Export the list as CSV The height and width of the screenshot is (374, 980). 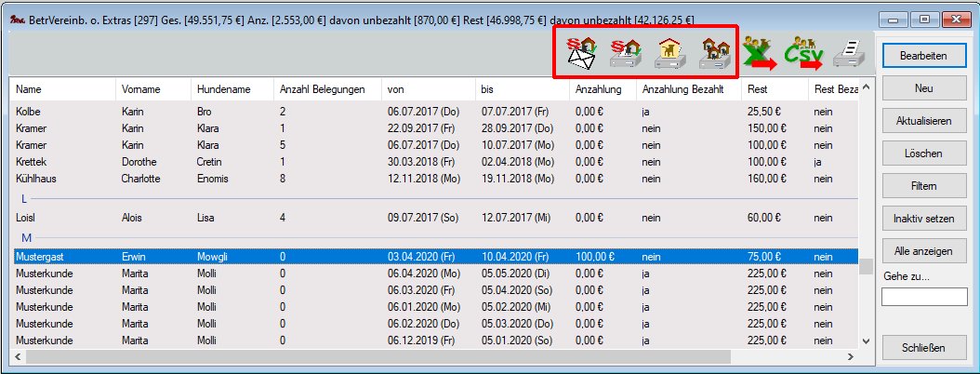[802, 55]
